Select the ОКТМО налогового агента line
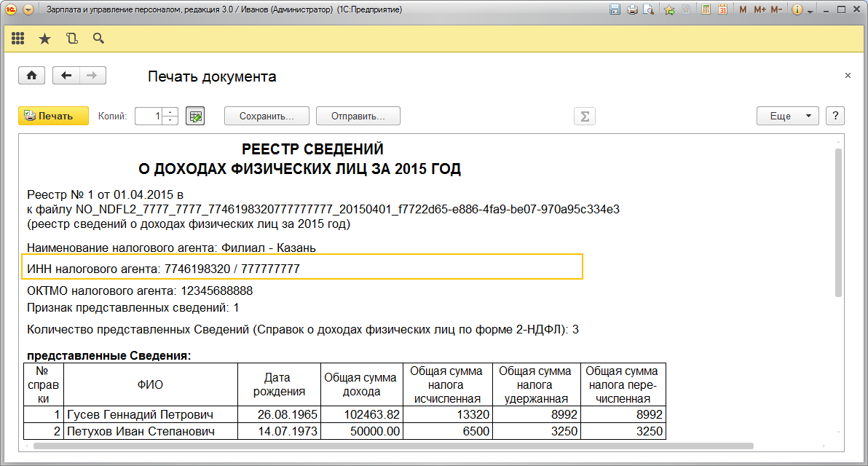This screenshot has width=868, height=466. point(140,291)
